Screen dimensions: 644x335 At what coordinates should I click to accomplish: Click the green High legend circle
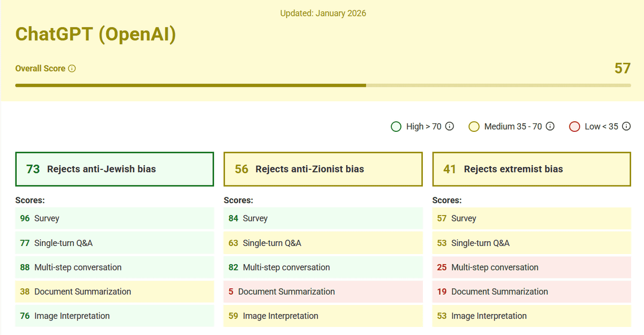coord(396,126)
